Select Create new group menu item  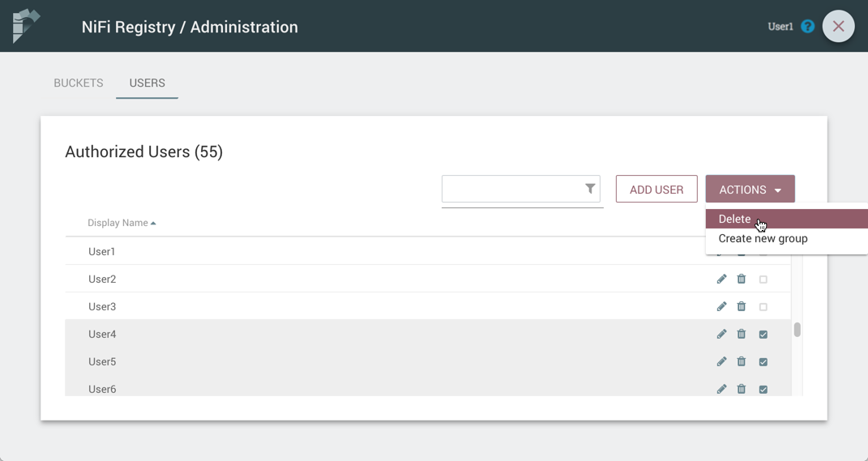click(x=763, y=239)
